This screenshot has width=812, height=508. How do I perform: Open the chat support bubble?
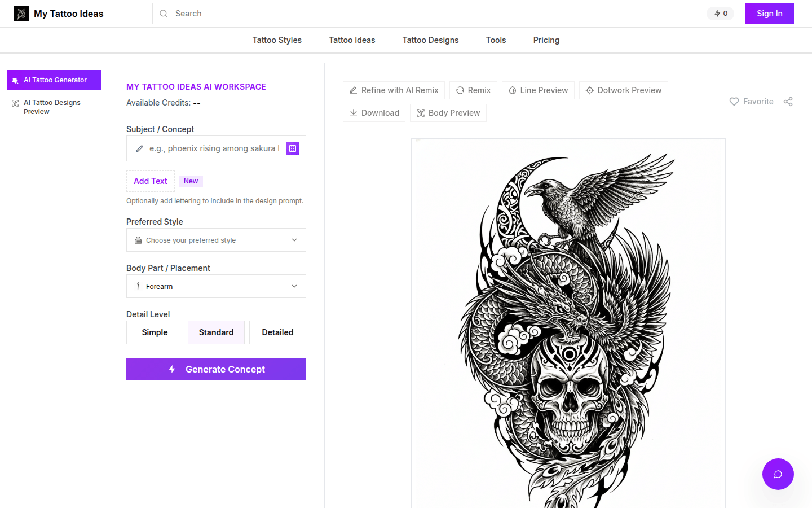[778, 474]
